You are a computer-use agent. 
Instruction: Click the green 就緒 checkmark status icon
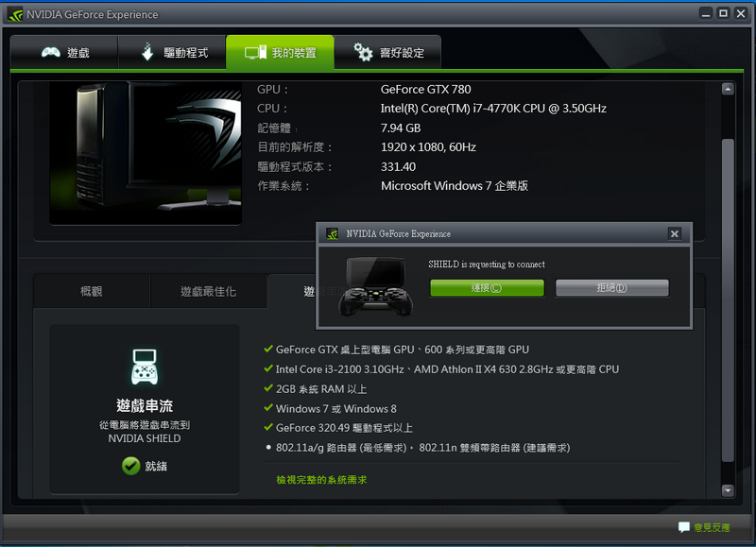point(130,466)
